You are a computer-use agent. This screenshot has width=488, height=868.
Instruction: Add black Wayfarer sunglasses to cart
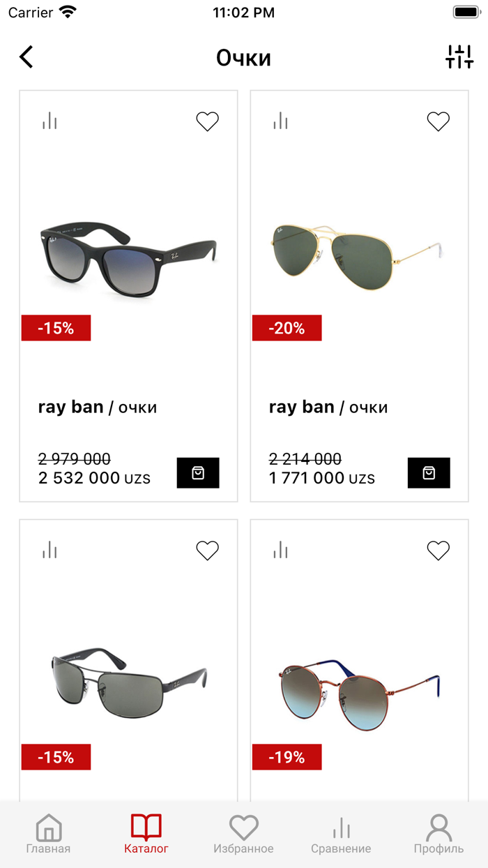pos(198,473)
